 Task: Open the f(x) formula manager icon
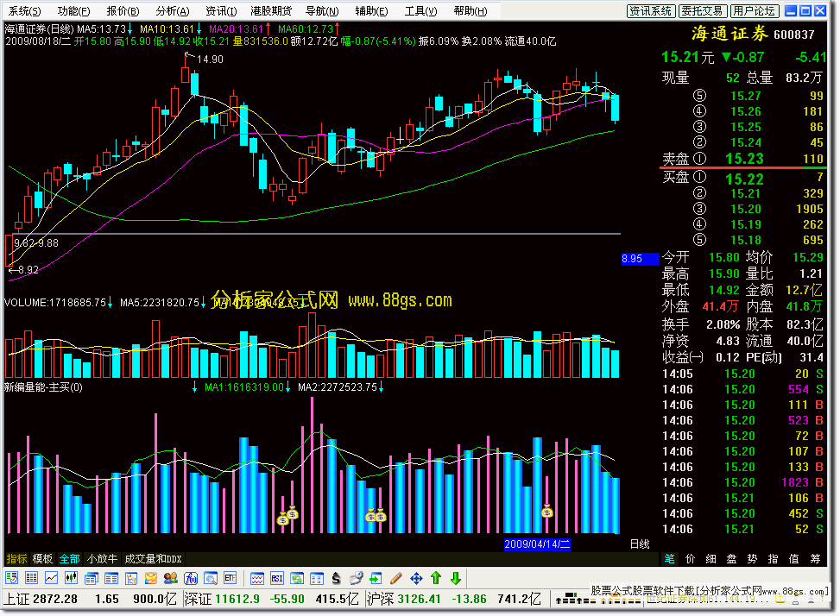pos(191,579)
